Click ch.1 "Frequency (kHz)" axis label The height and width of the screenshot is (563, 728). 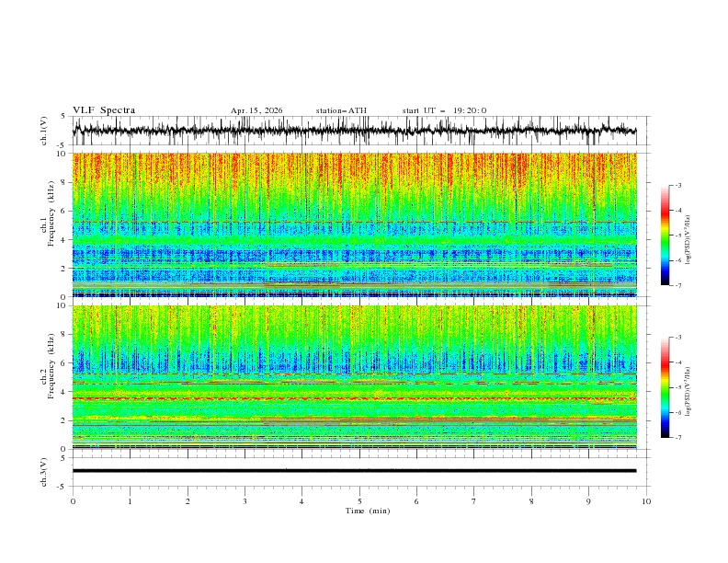(x=51, y=213)
